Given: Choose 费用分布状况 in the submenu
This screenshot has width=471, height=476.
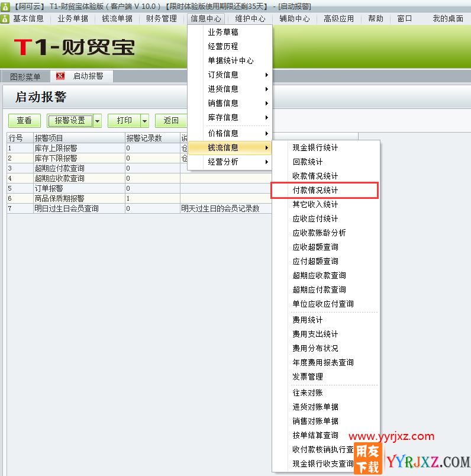Looking at the screenshot, I should [325, 349].
